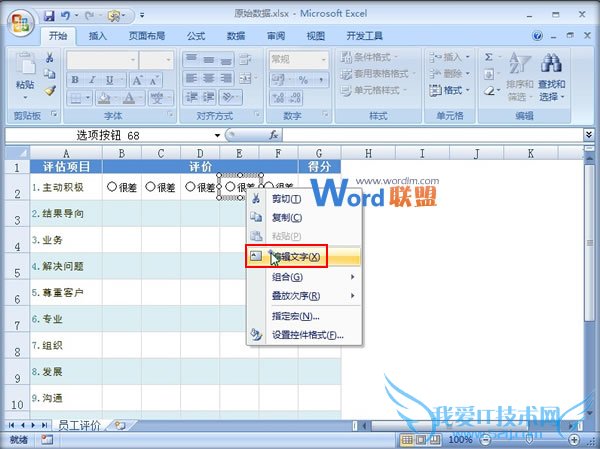600x449 pixels.
Task: Click the zoom in plus button
Action: pos(574,439)
